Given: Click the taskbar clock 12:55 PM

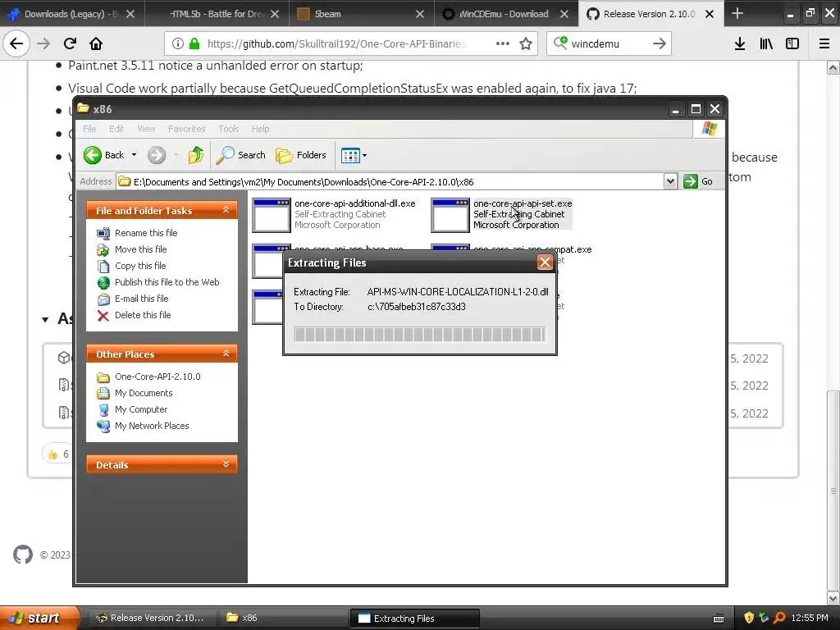Looking at the screenshot, I should [x=810, y=618].
